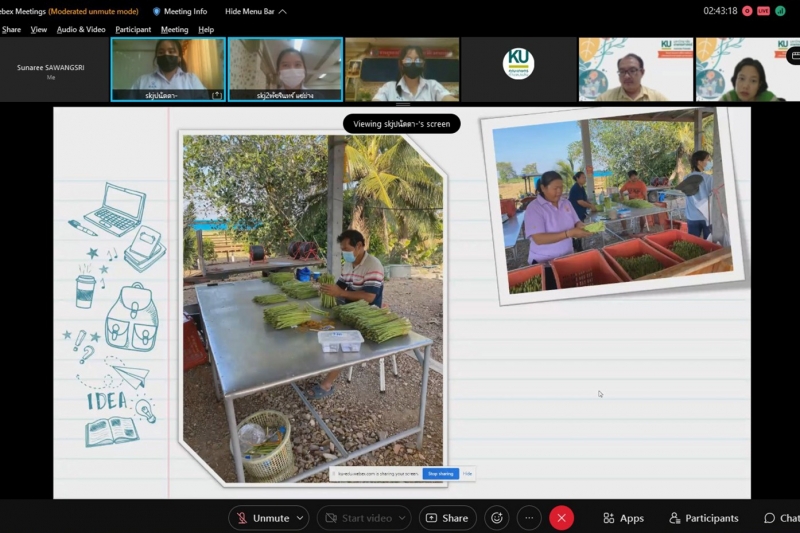The image size is (800, 533).
Task: Show the Participants panel
Action: click(704, 518)
